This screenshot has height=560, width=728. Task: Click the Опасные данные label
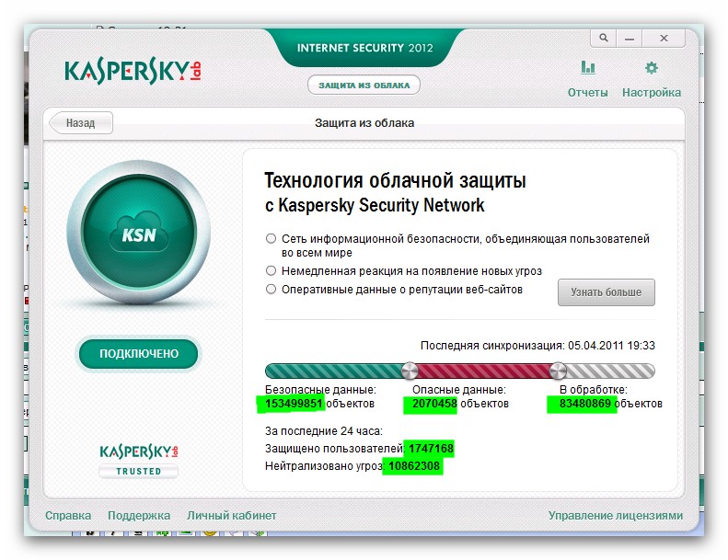459,390
